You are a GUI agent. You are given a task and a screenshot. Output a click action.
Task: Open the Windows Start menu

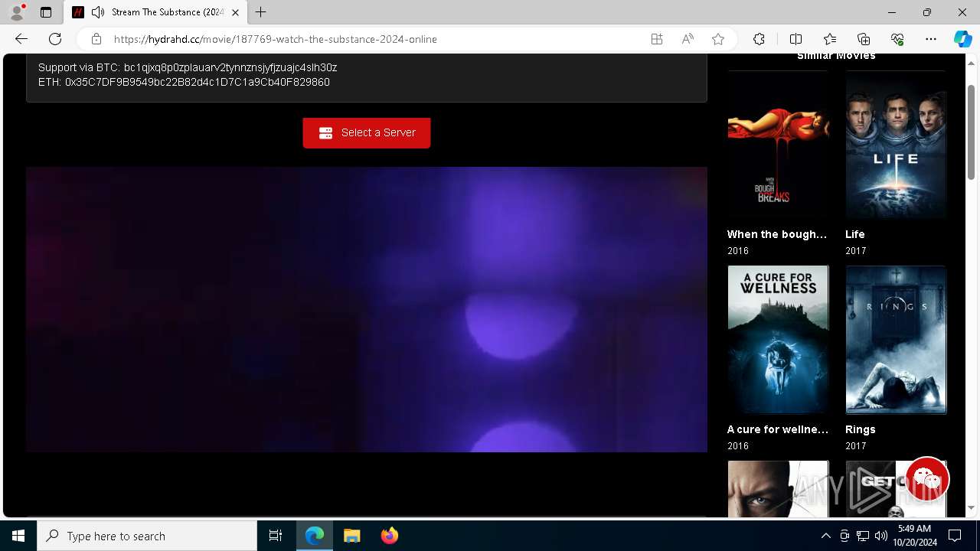(x=18, y=536)
